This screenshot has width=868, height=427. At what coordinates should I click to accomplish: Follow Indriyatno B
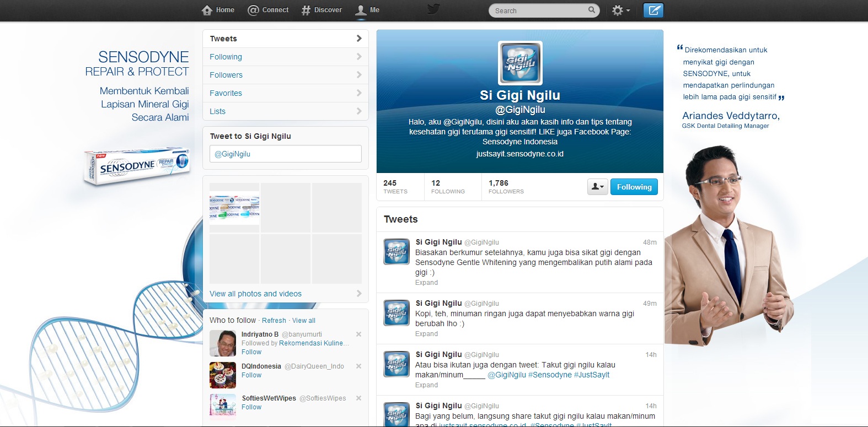tap(251, 352)
